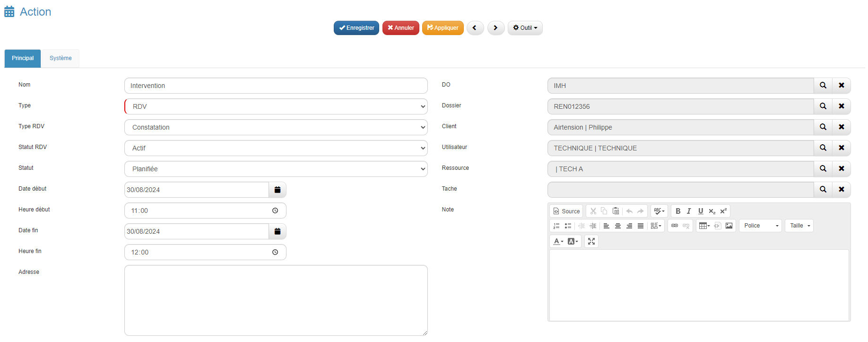Click into the Nom input field
868x342 pixels.
[276, 86]
